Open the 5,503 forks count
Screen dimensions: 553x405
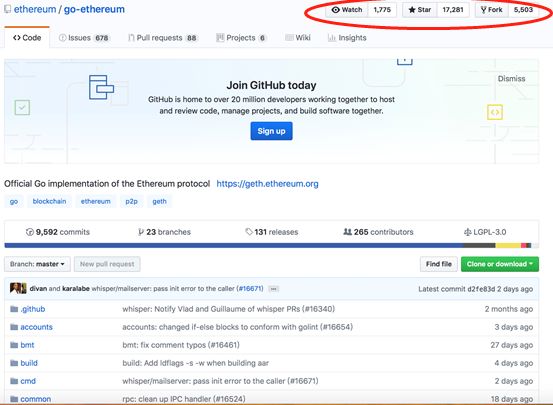pos(523,10)
